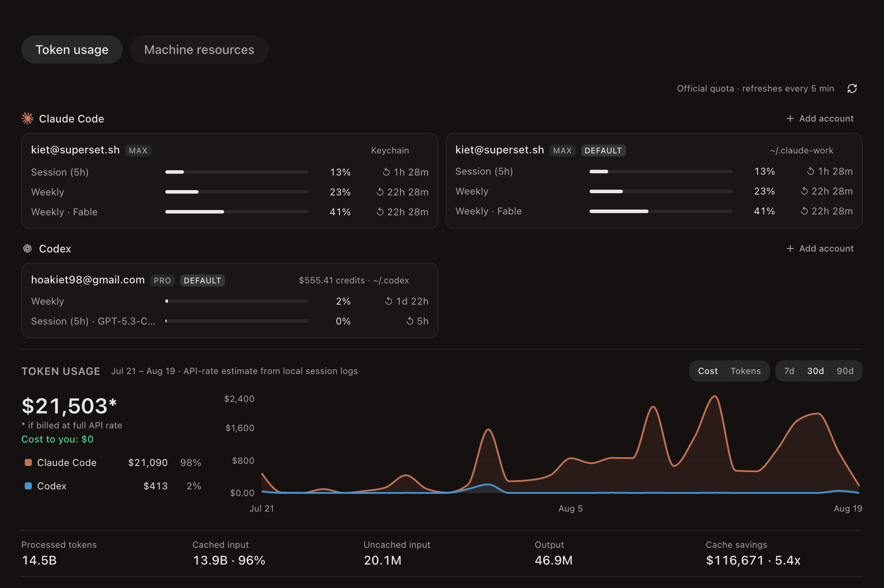Click Add account for Codex
The height and width of the screenshot is (588, 884).
pos(820,248)
